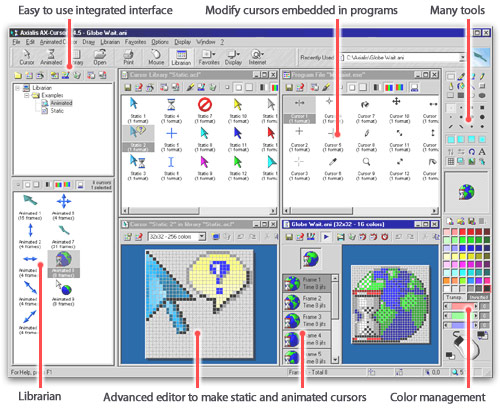Click the Internet toolbar button

point(257,57)
